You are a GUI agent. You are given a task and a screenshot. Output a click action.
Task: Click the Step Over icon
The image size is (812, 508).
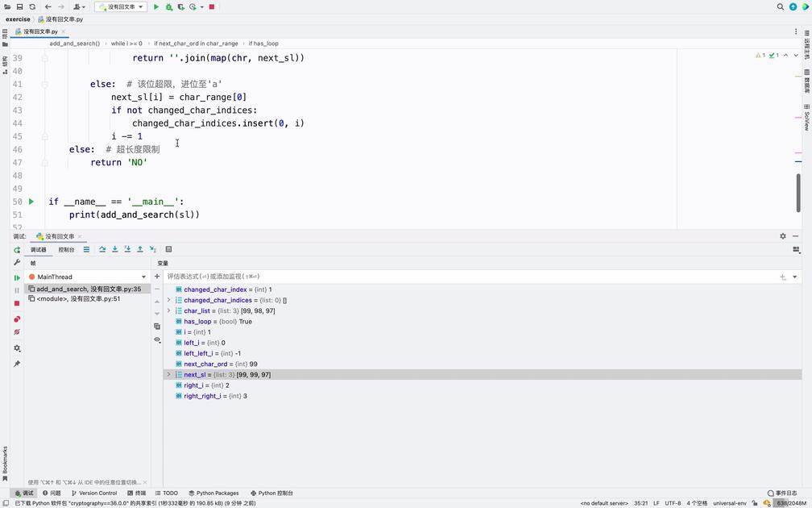[102, 249]
